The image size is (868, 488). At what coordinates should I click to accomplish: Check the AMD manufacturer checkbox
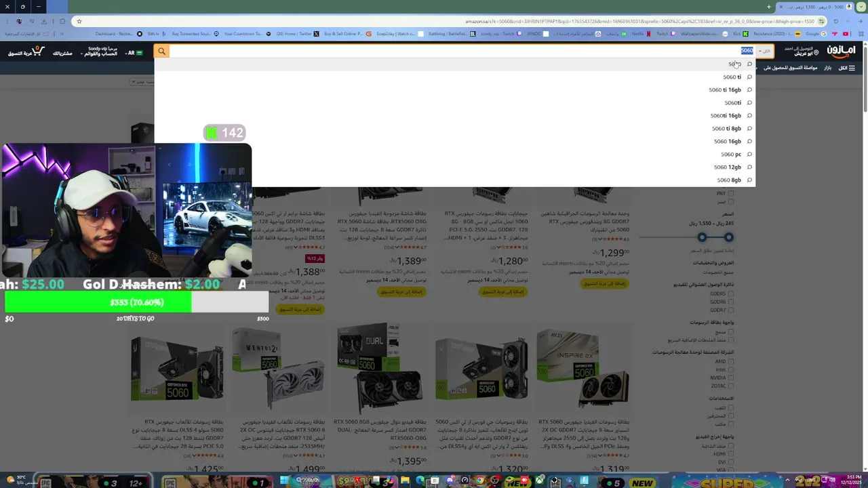pos(730,362)
